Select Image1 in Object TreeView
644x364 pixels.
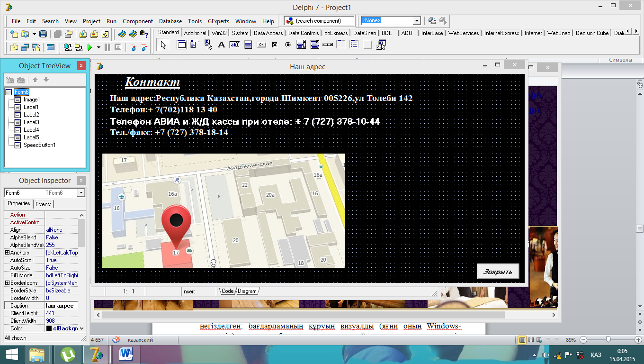click(32, 100)
